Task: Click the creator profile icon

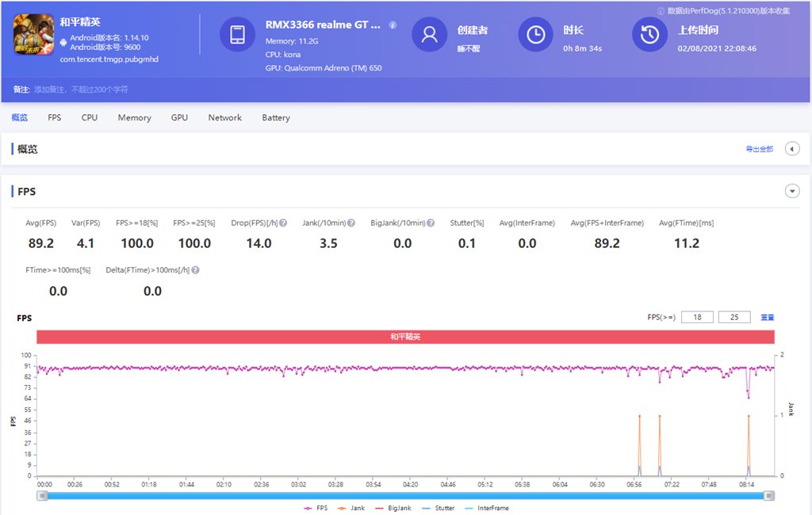Action: [x=430, y=35]
